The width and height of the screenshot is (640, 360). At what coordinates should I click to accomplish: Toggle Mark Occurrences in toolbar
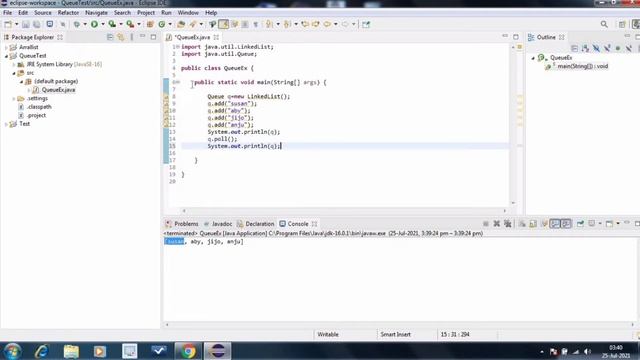point(224,24)
